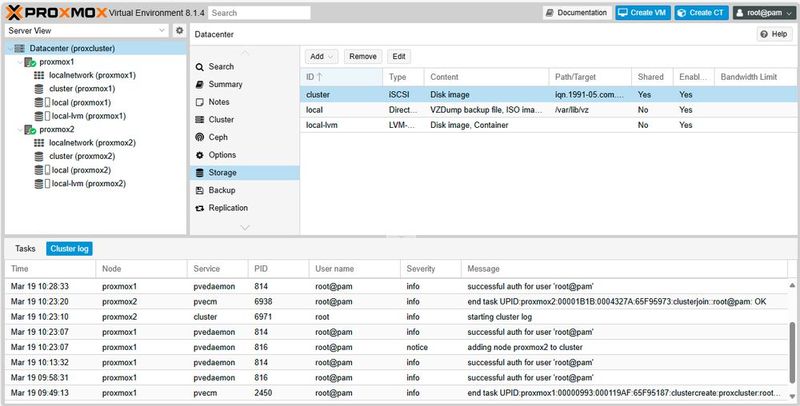Click the Shared column header
Screen dimensions: 800x406
click(x=652, y=77)
